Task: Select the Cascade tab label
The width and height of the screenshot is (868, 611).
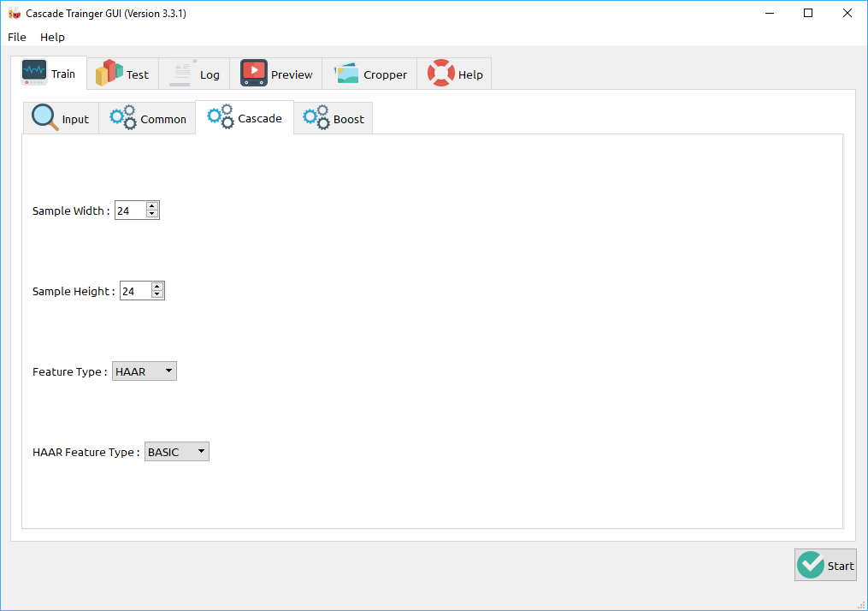Action: 260,118
